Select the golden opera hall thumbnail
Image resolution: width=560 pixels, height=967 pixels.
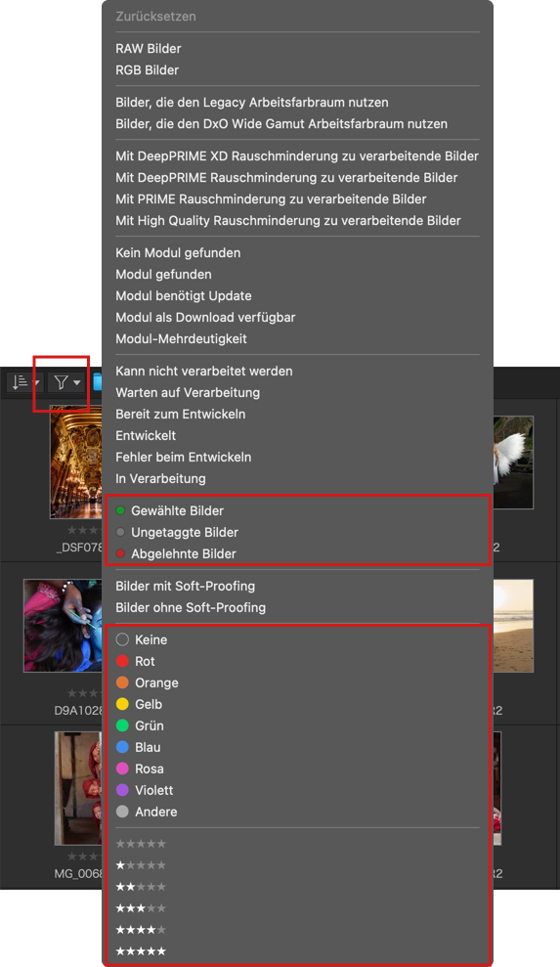[76, 462]
